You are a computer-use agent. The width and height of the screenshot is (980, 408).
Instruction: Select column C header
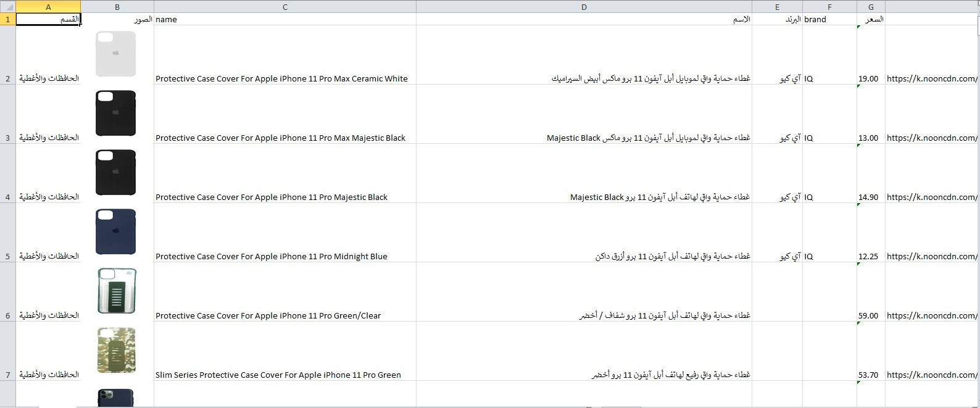(285, 7)
